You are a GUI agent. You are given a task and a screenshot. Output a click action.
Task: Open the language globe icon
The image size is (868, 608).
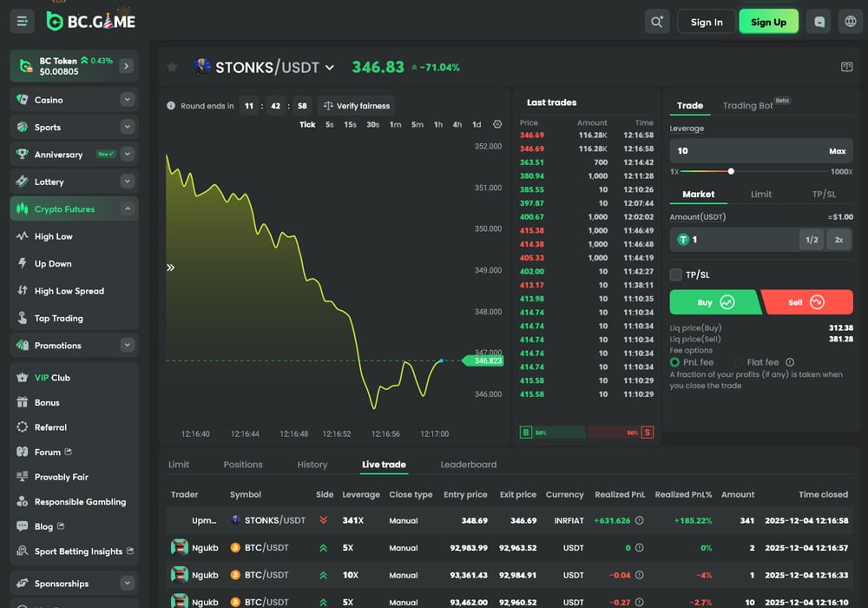(851, 22)
